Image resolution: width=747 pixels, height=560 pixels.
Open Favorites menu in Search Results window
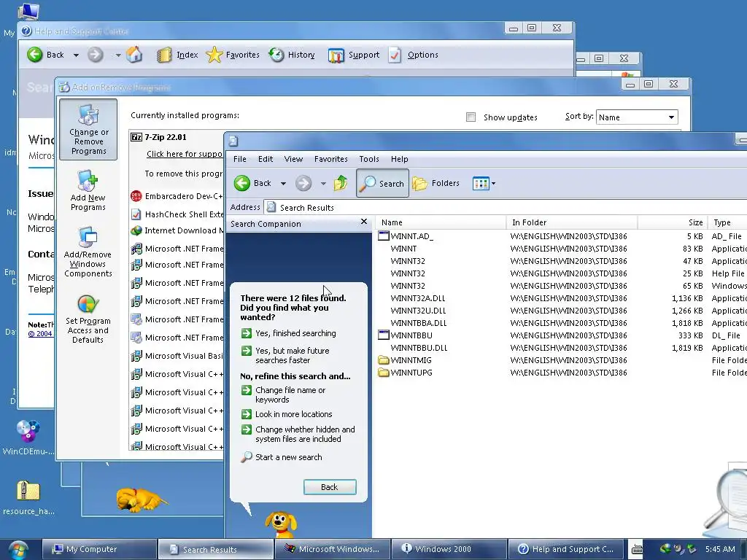coord(330,159)
